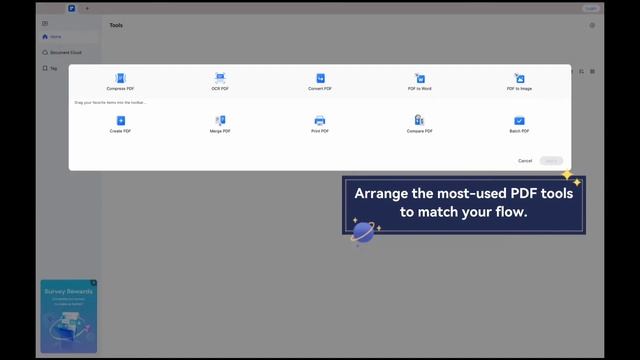Image resolution: width=640 pixels, height=360 pixels.
Task: Select the PDF to Word tool icon
Action: pyautogui.click(x=420, y=78)
